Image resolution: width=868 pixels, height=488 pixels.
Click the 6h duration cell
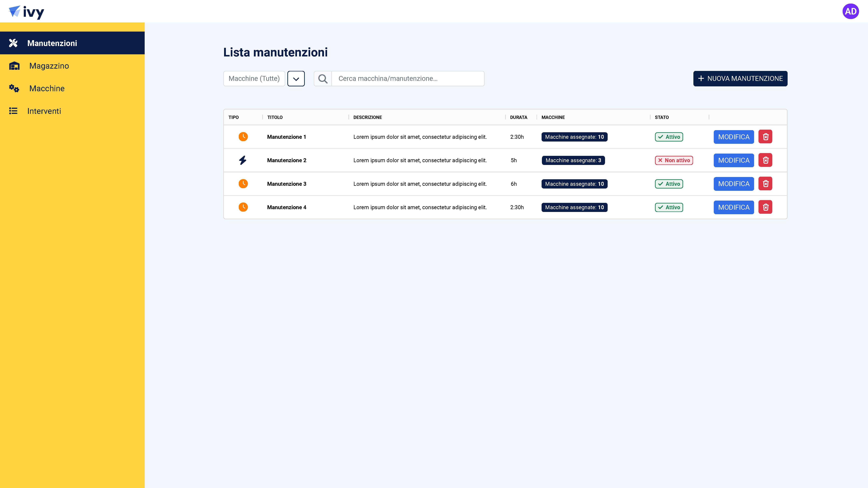pos(514,184)
